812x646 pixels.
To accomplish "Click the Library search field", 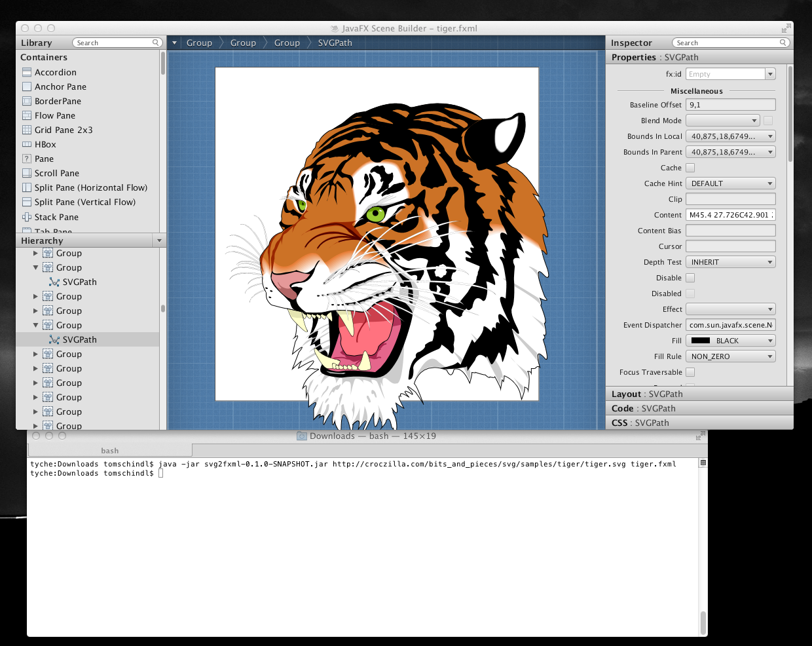I will pyautogui.click(x=113, y=43).
